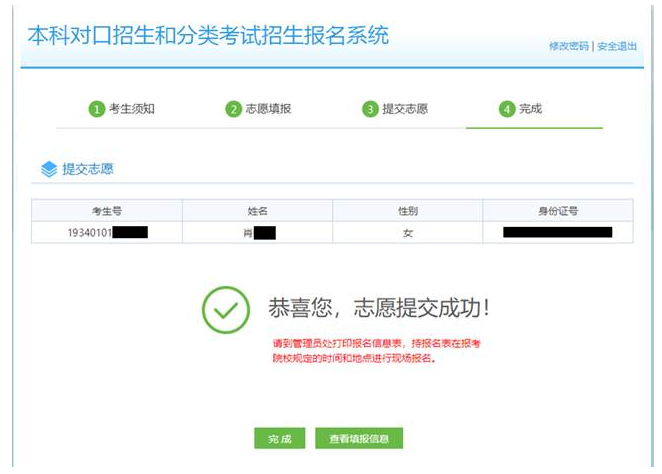Click the large green success checkmark icon

pyautogui.click(x=225, y=309)
